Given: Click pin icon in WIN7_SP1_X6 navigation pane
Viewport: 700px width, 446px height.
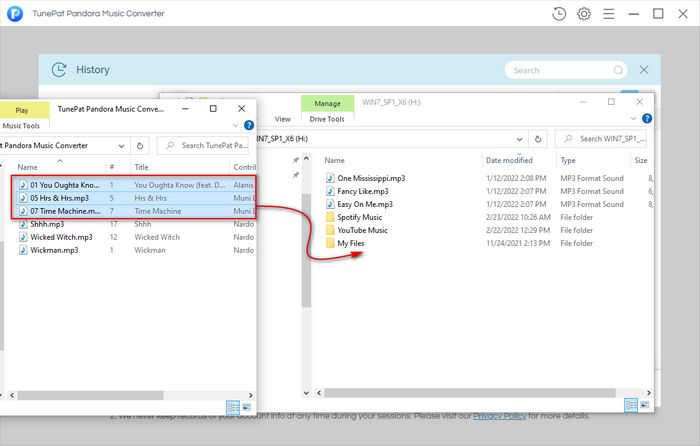Looking at the screenshot, I should 296,160.
